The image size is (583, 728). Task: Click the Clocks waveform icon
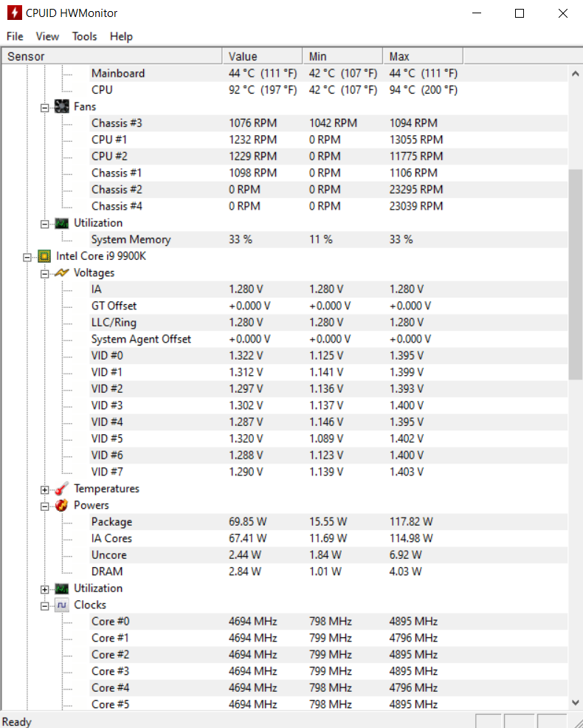(x=61, y=605)
